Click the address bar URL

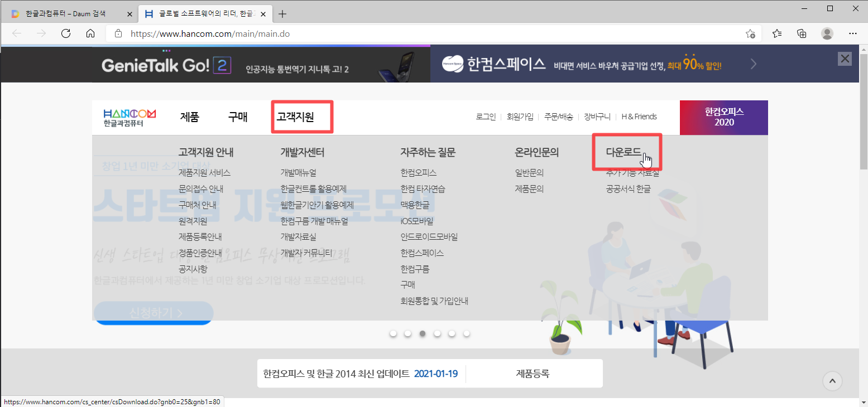coord(210,33)
